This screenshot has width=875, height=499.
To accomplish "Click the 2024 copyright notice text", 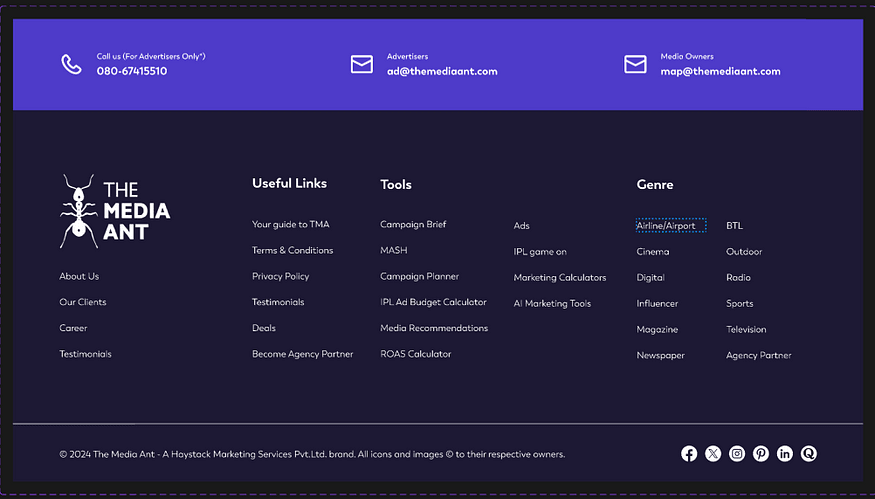I will pos(312,454).
